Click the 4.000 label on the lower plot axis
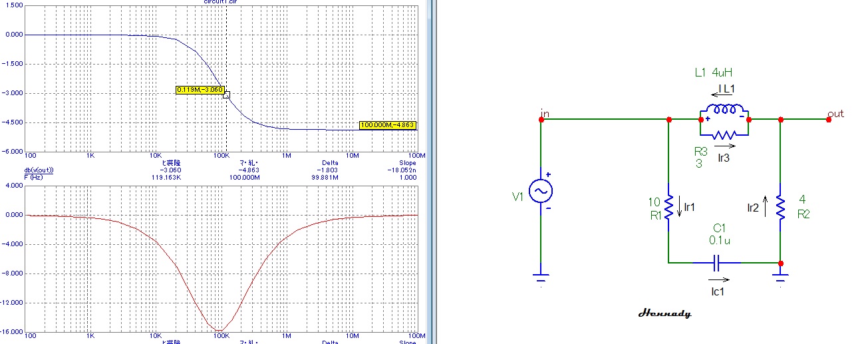The image size is (868, 344). click(x=14, y=186)
